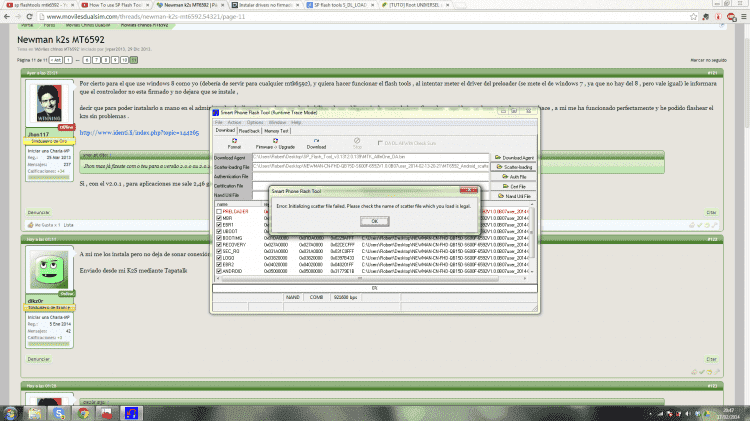Open jhon117 user avatar

tap(49, 103)
